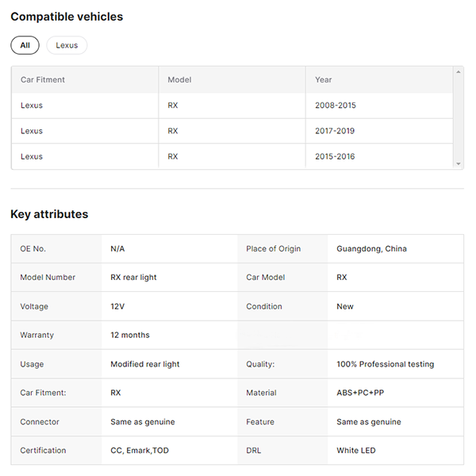Click the Car Fitment column header
This screenshot has width=476, height=476.
click(43, 79)
